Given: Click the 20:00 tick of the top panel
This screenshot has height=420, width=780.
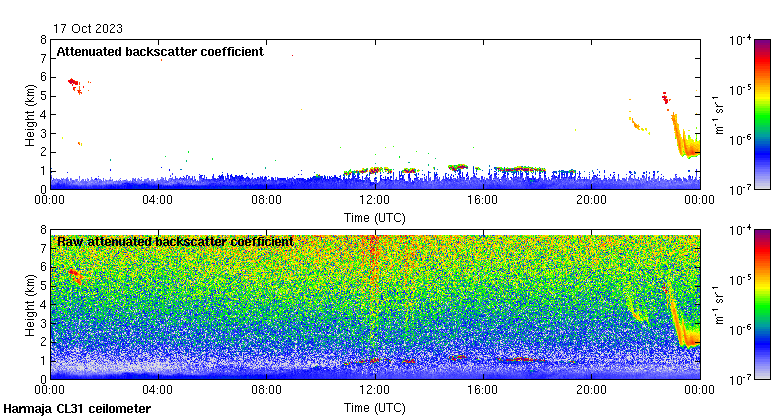Looking at the screenshot, I should click(x=591, y=200).
